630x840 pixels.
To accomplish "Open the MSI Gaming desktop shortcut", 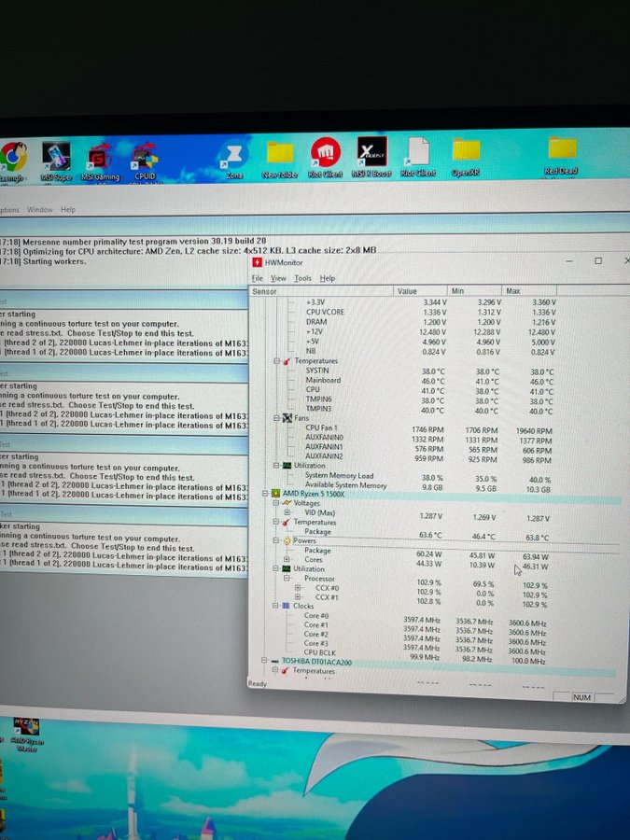I will point(101,157).
